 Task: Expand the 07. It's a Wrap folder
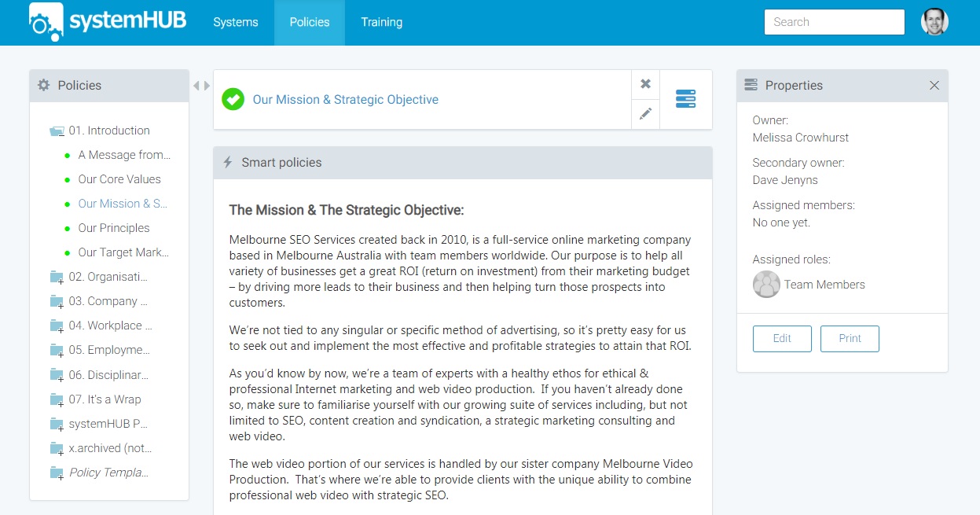(57, 400)
